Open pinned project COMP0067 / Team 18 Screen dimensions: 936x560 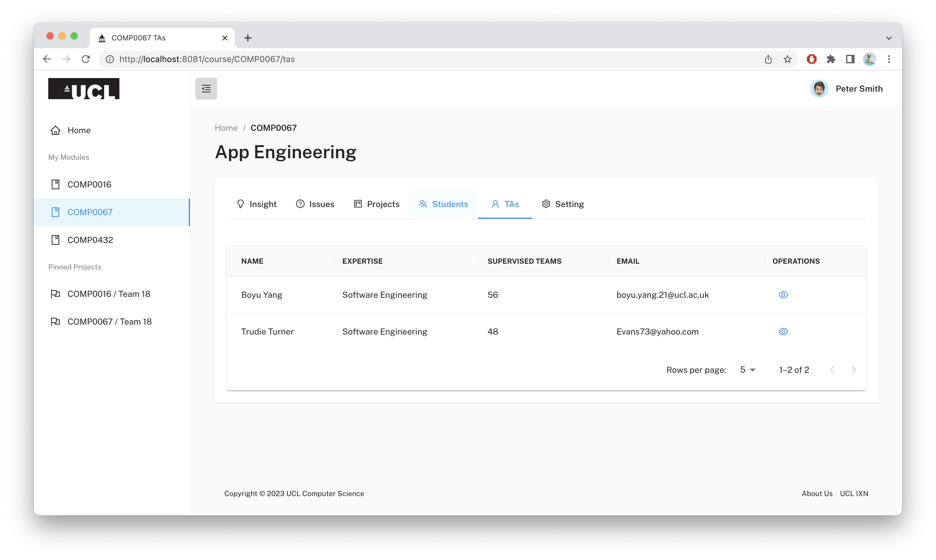pyautogui.click(x=112, y=322)
